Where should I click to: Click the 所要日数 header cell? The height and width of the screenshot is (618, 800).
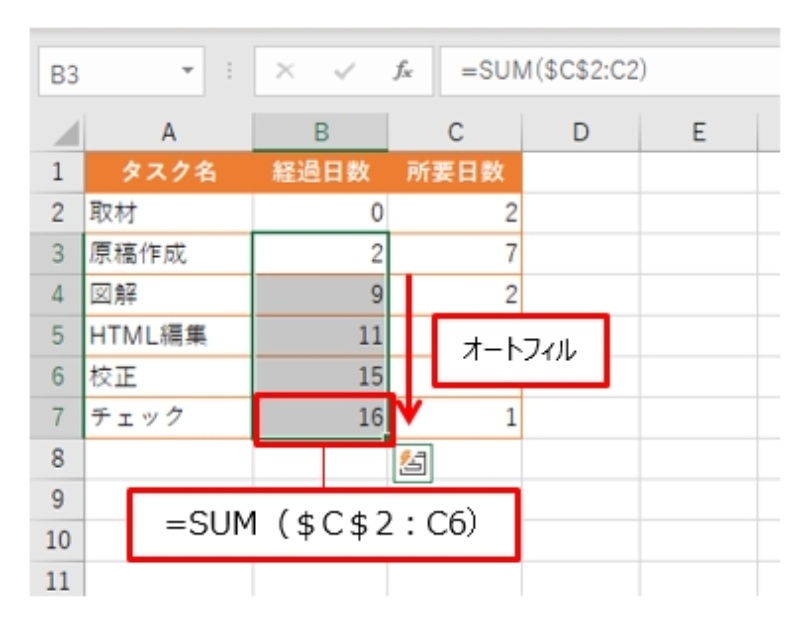pyautogui.click(x=455, y=171)
